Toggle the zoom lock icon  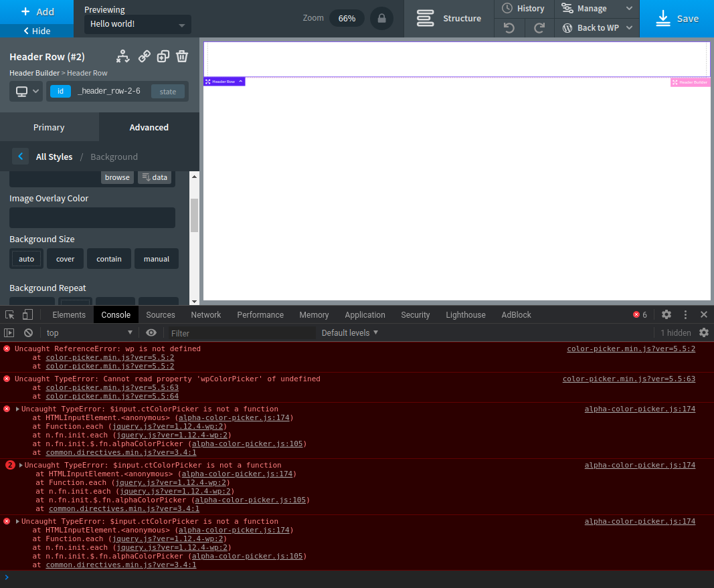click(x=381, y=19)
